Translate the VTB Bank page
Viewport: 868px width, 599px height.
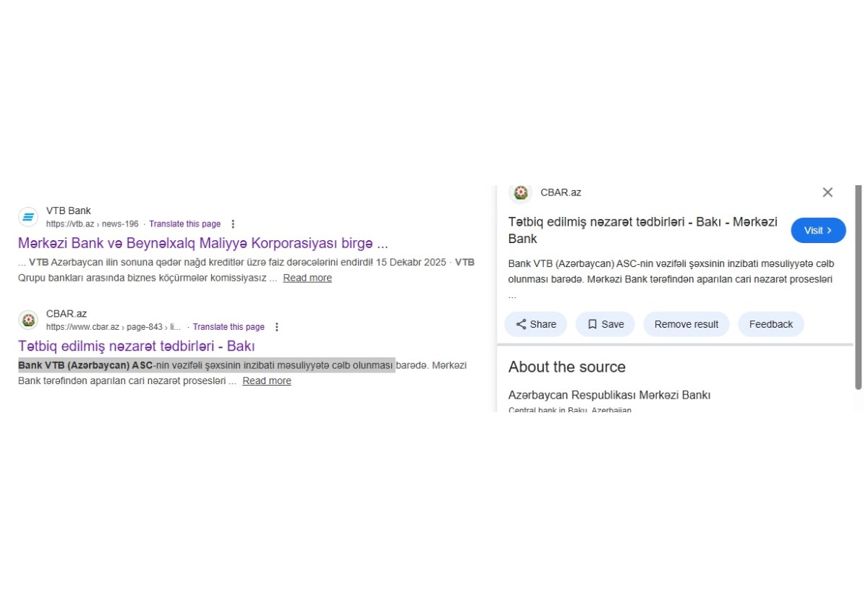pos(184,224)
